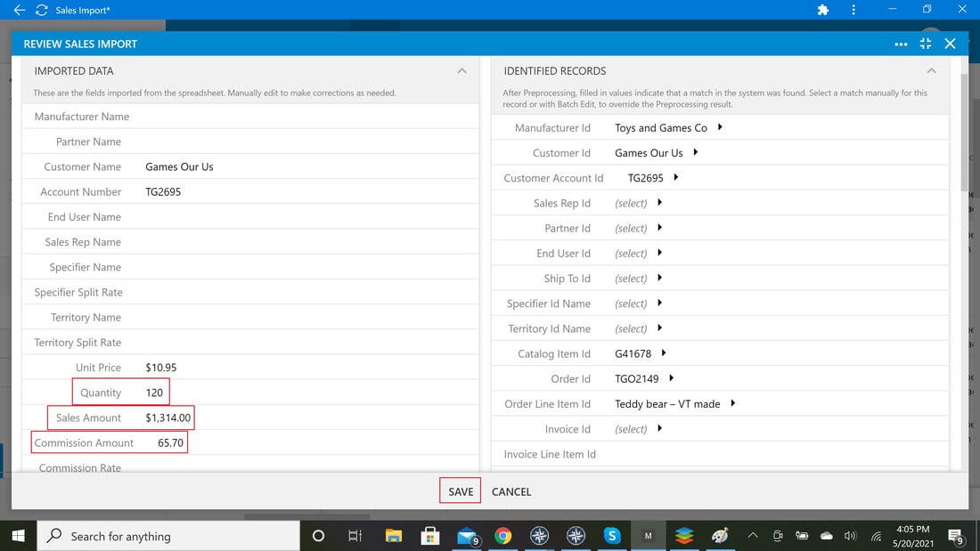Click the Specifier Name input field
980x551 pixels.
[309, 267]
